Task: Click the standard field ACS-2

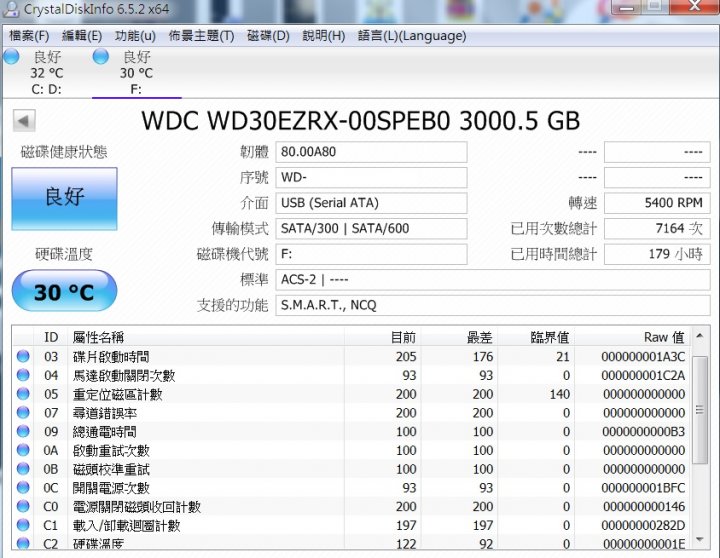Action: pyautogui.click(x=493, y=280)
